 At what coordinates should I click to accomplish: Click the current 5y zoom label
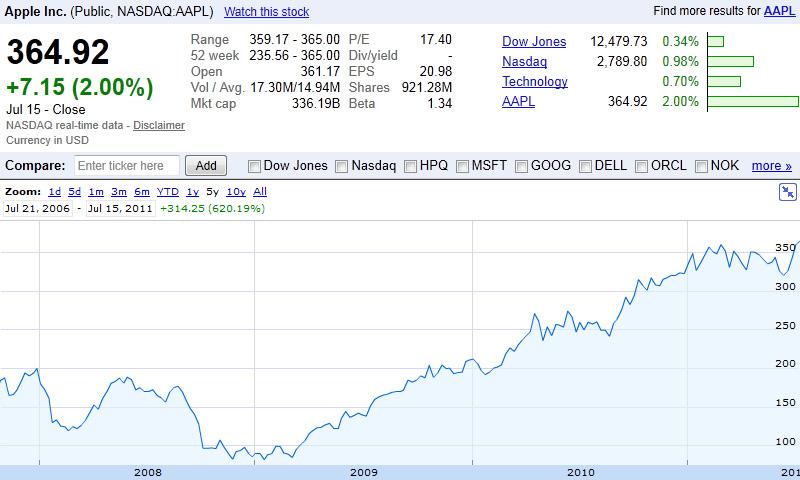[212, 192]
